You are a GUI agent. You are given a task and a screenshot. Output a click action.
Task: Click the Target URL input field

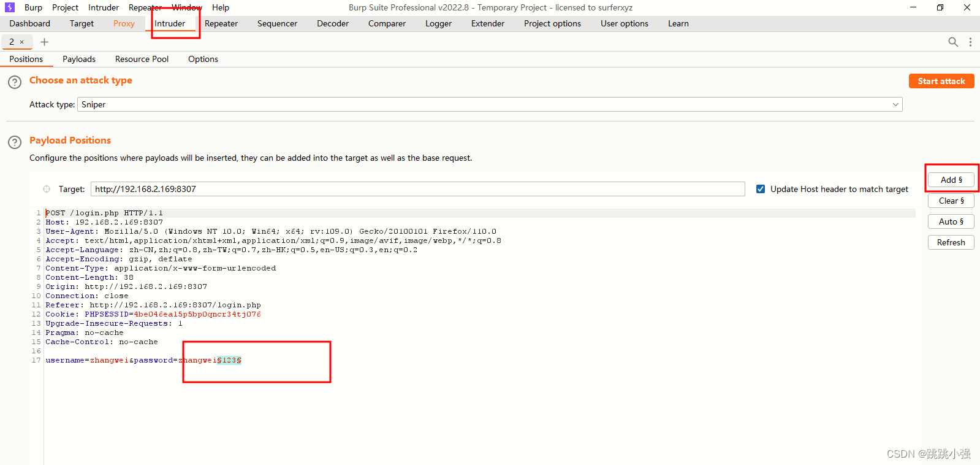click(418, 189)
